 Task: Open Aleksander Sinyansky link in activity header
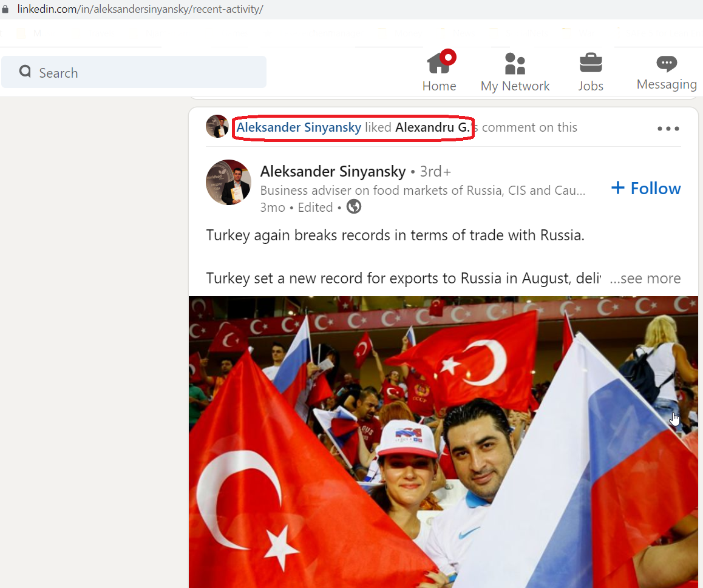pos(299,127)
